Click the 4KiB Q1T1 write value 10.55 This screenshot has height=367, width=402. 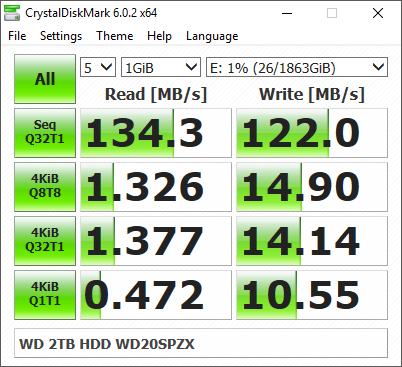(x=312, y=295)
